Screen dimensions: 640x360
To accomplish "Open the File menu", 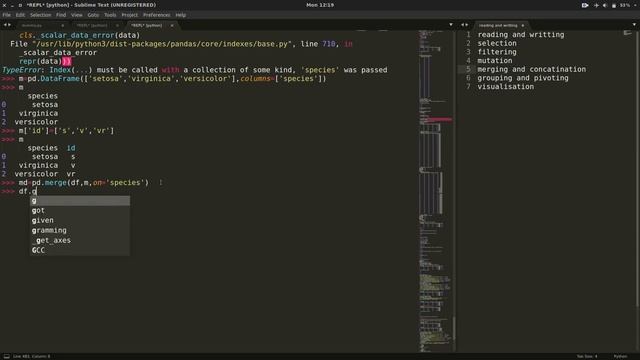I will [x=7, y=15].
